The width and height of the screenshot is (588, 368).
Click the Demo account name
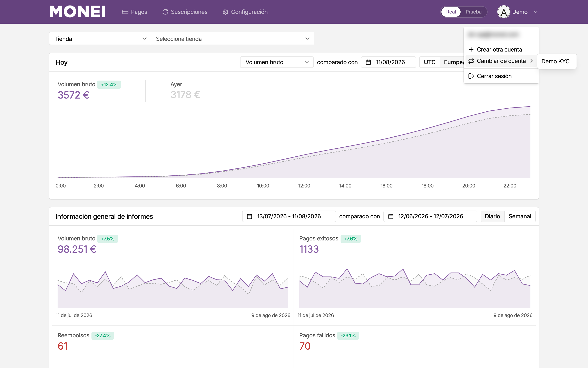(x=520, y=12)
